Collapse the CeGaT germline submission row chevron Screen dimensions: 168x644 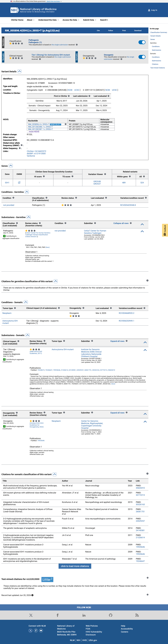(142, 232)
